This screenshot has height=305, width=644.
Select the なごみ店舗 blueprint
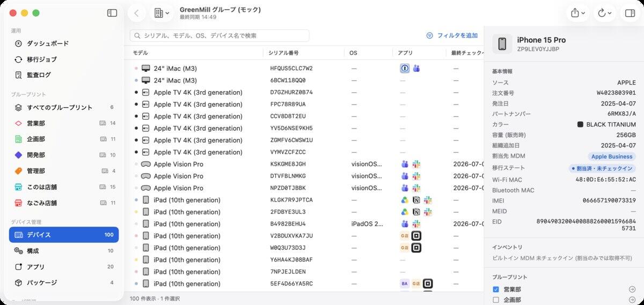[x=64, y=203]
